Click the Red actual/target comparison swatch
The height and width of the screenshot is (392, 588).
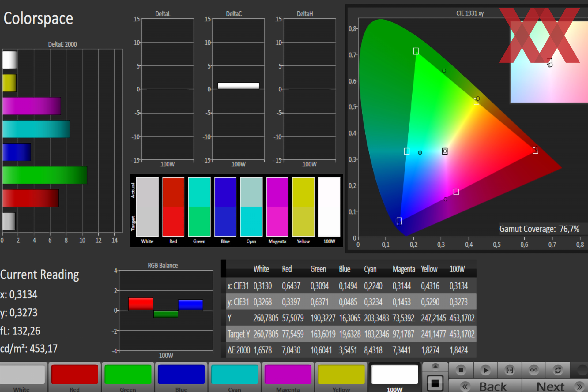point(173,207)
